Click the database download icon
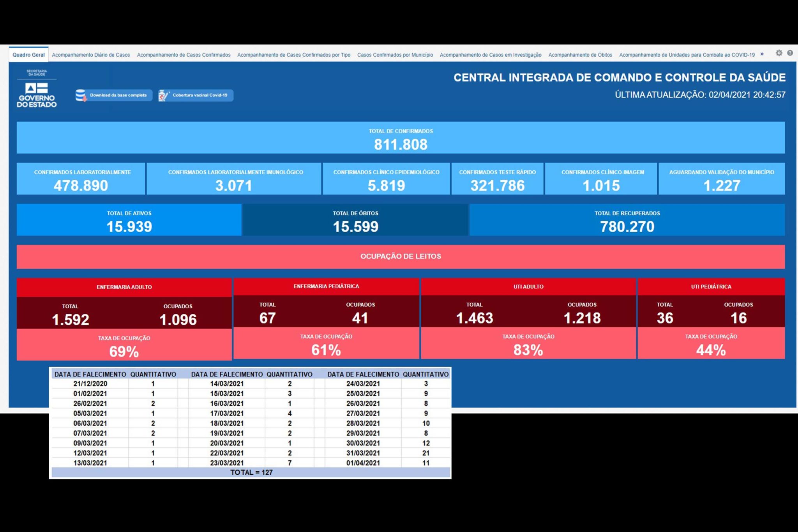The height and width of the screenshot is (532, 798). 81,95
